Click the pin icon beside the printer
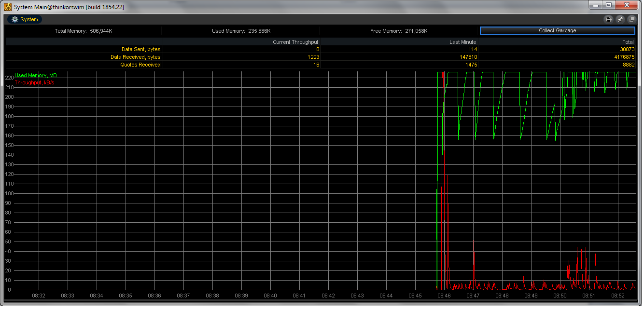Screen dimensions: 644x323 (x=620, y=19)
